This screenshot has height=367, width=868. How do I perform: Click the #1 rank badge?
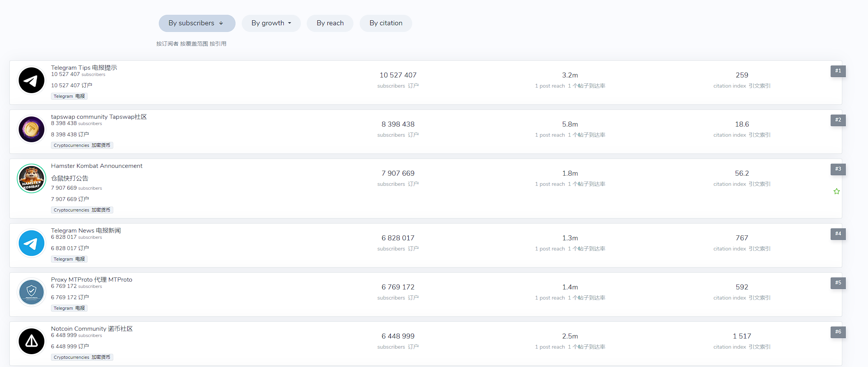(x=838, y=71)
